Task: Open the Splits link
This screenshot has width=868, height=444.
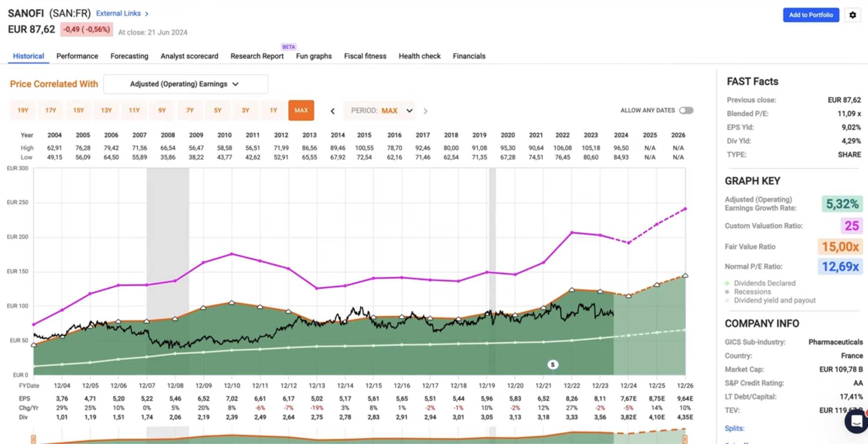Action: (734, 428)
